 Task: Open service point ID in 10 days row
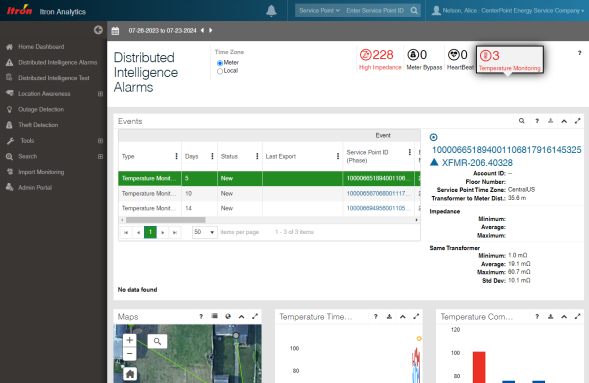tap(378, 193)
